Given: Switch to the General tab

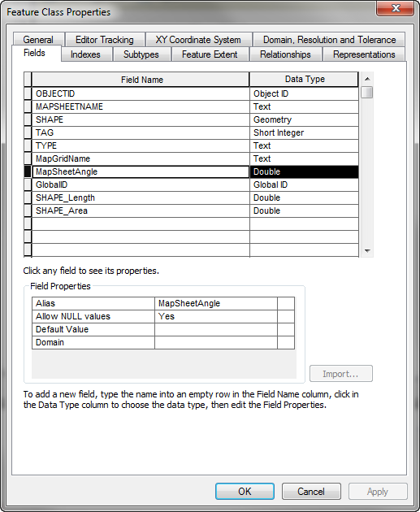Looking at the screenshot, I should coord(38,40).
